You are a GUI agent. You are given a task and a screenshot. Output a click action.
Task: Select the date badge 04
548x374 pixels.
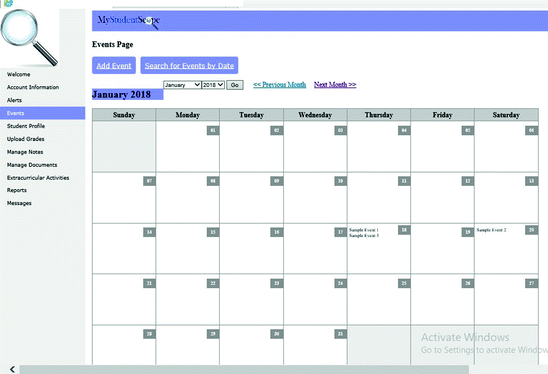pyautogui.click(x=404, y=130)
